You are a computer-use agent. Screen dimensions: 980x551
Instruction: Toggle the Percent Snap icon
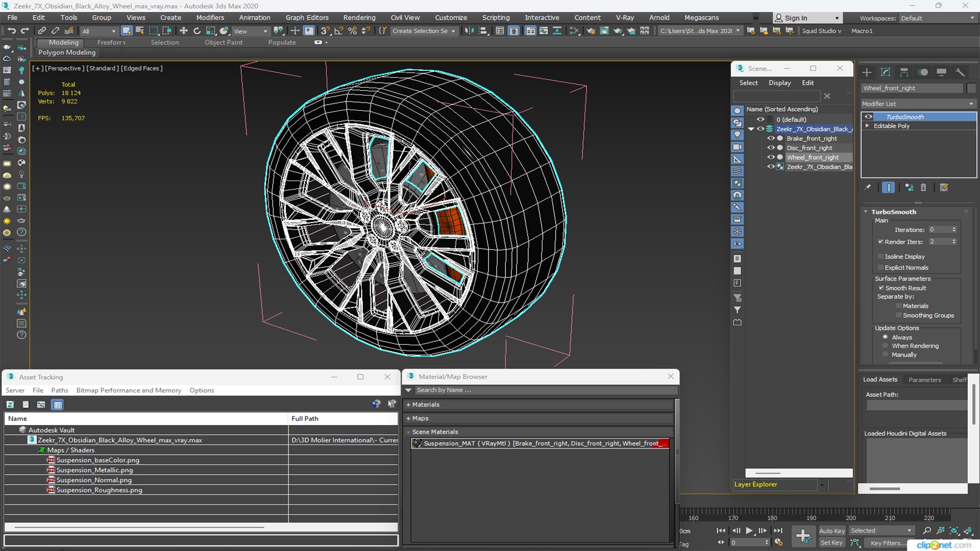pos(352,31)
